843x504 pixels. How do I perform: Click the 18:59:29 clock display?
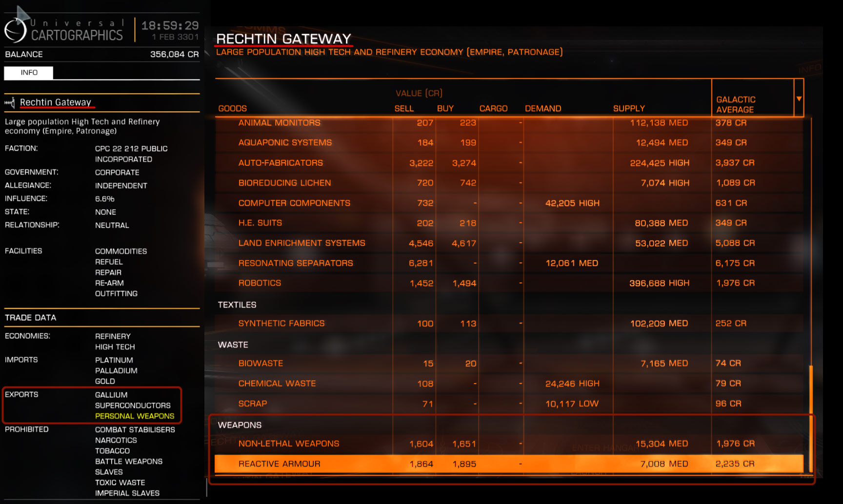(170, 25)
